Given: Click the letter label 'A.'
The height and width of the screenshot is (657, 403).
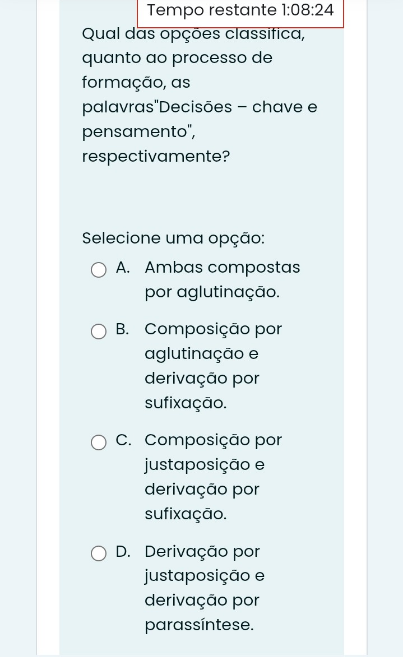Looking at the screenshot, I should coord(123,267).
